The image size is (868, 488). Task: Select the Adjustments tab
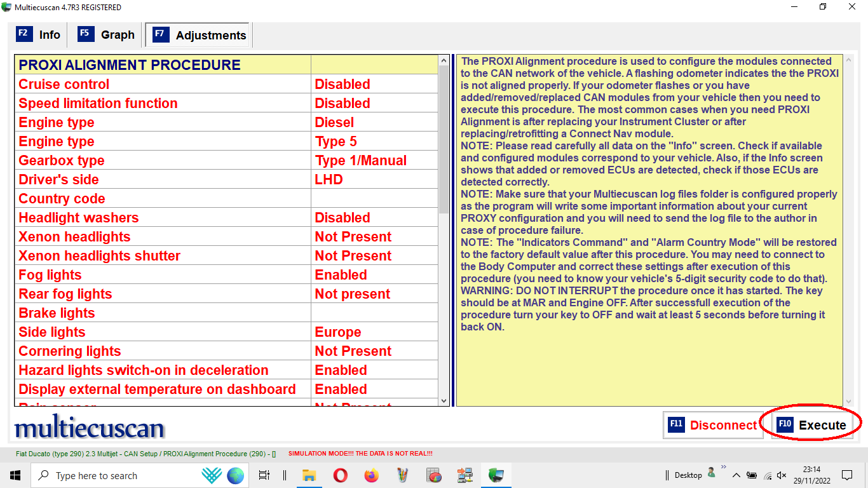[199, 36]
